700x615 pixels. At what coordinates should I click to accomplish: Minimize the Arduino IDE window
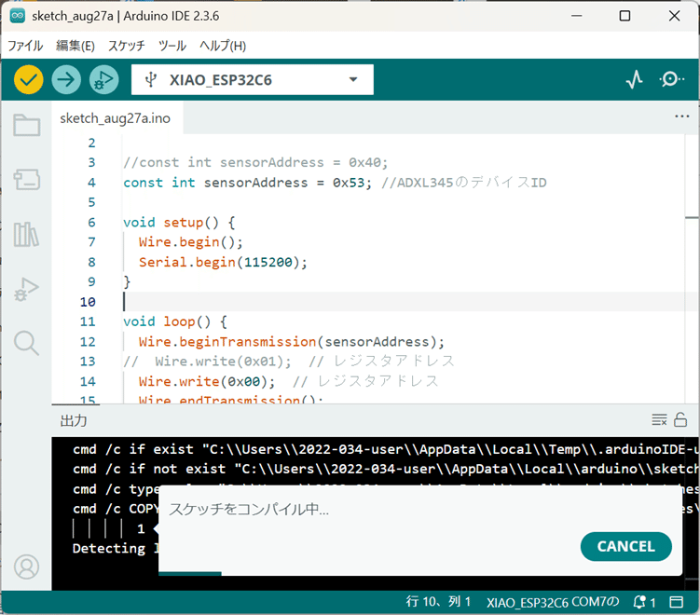577,16
